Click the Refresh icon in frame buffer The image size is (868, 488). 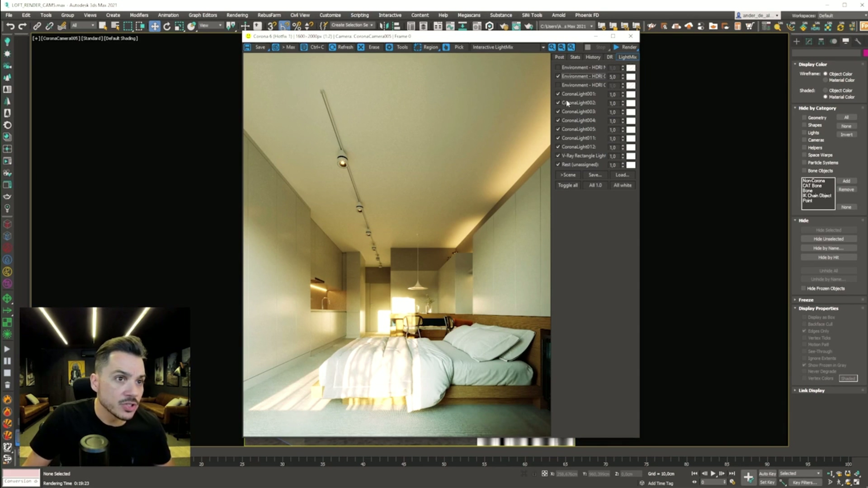[x=332, y=47]
